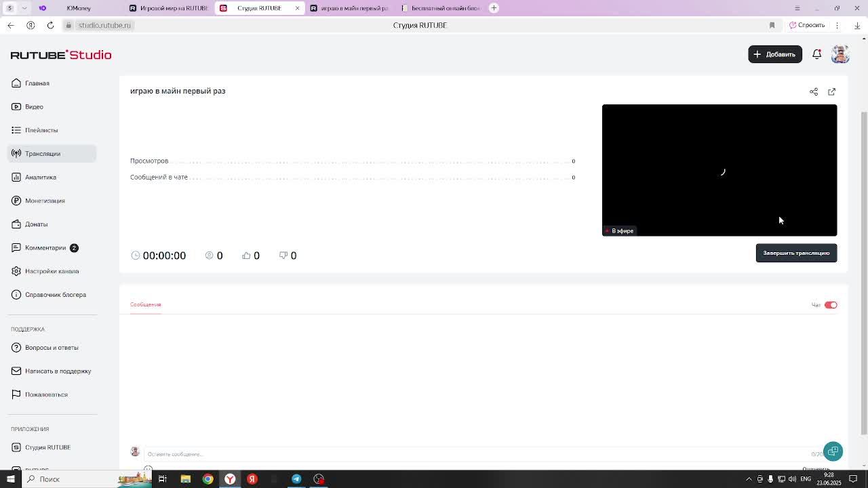The height and width of the screenshot is (488, 868).
Task: Open Telegram from taskbar
Action: [296, 479]
